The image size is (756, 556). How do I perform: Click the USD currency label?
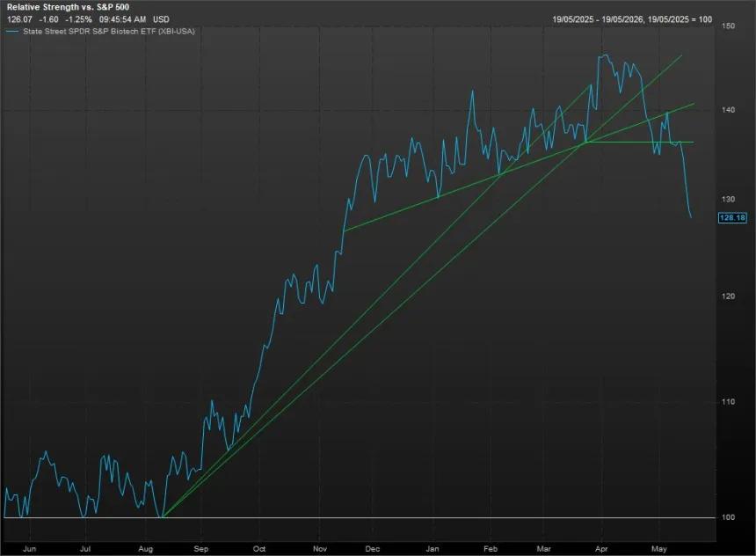[161, 19]
